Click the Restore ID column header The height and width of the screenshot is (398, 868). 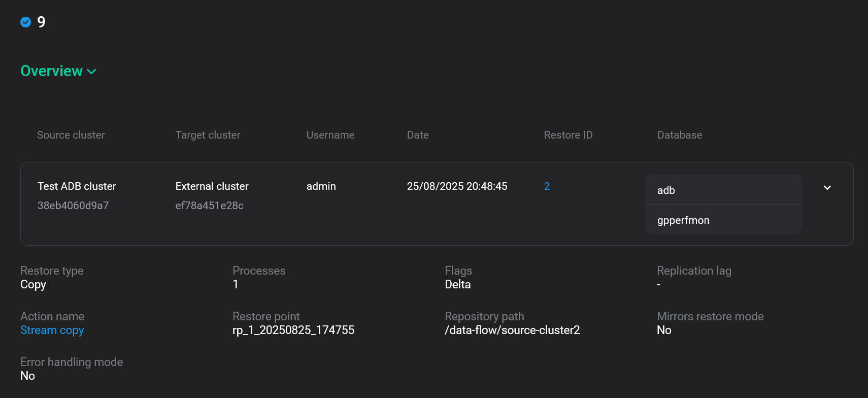568,135
